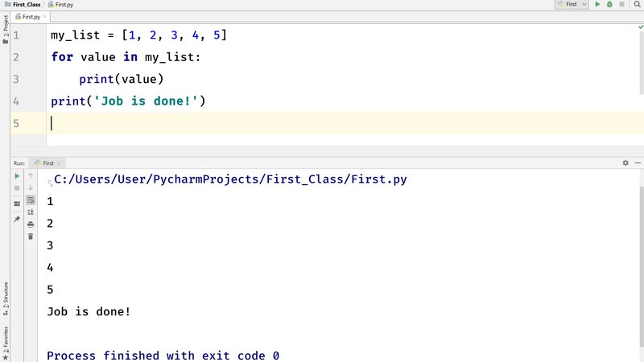
Task: Run the program with the top toolbar play button
Action: pyautogui.click(x=597, y=4)
